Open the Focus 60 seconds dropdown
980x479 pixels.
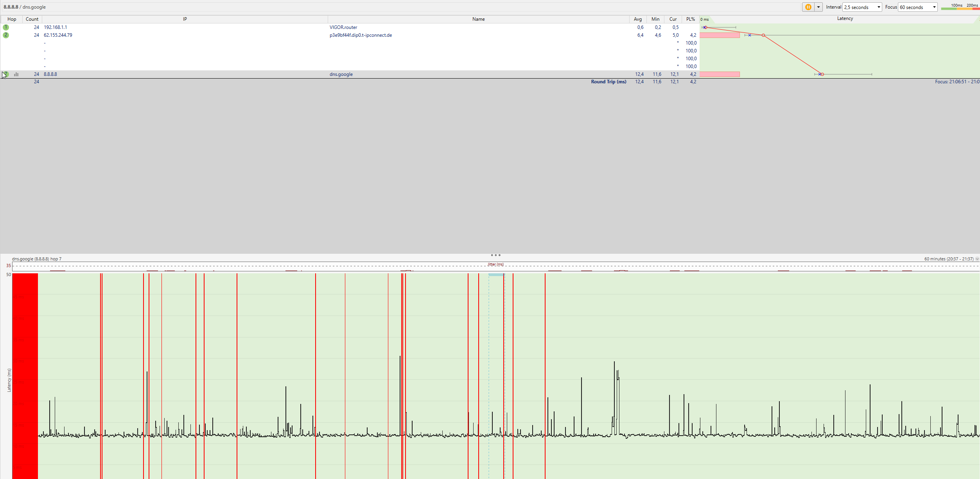(x=917, y=7)
